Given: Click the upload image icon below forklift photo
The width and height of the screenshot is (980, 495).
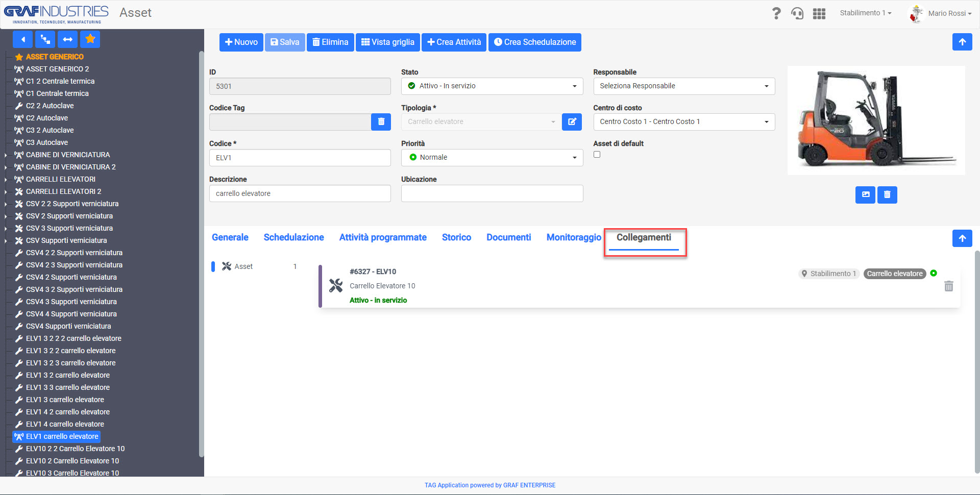Looking at the screenshot, I should click(865, 194).
